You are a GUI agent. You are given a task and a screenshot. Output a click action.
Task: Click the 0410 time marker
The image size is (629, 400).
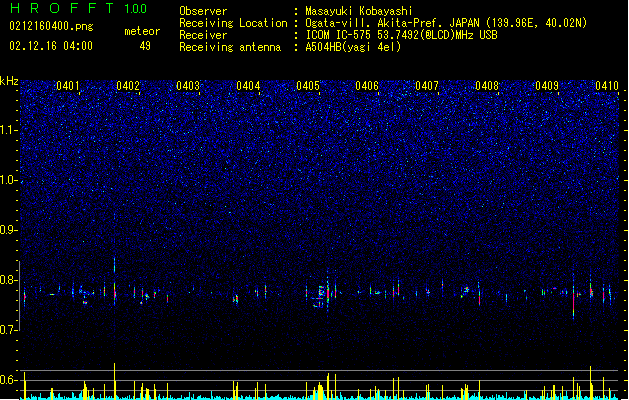(607, 85)
